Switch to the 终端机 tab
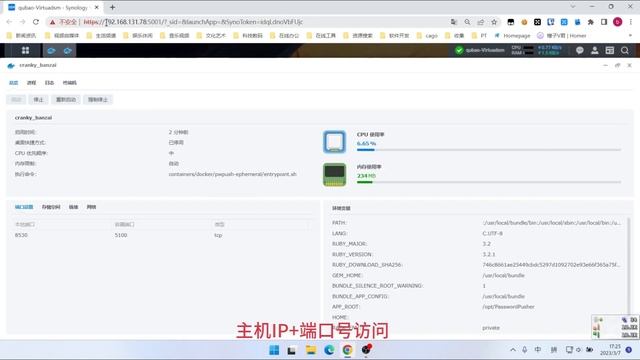The image size is (640, 360). [70, 83]
